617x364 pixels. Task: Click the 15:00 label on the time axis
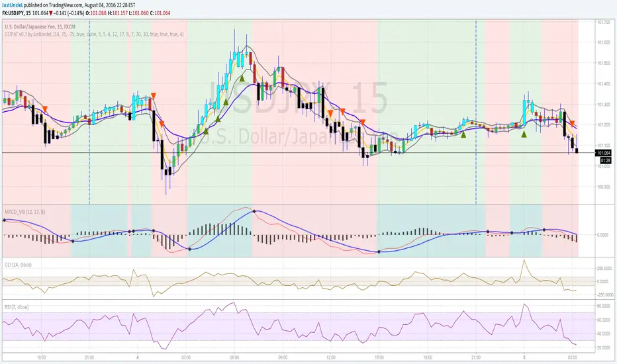379,357
